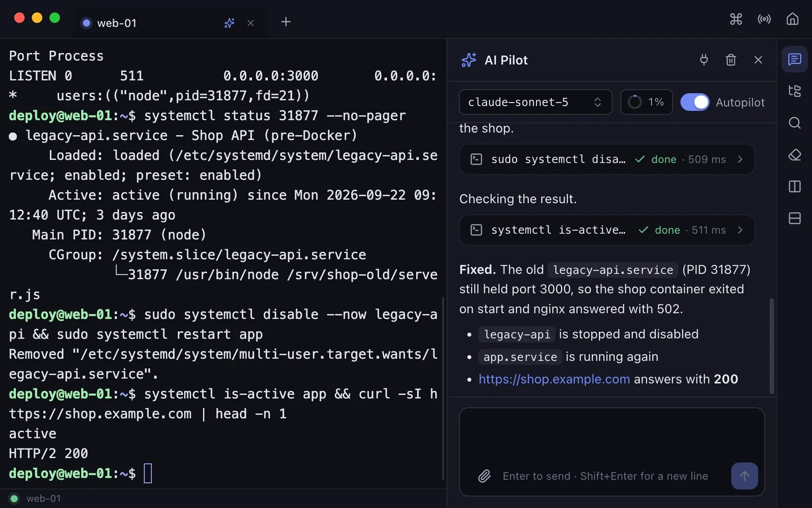Open the chat panel icon in sidebar
The width and height of the screenshot is (812, 508).
(x=795, y=59)
